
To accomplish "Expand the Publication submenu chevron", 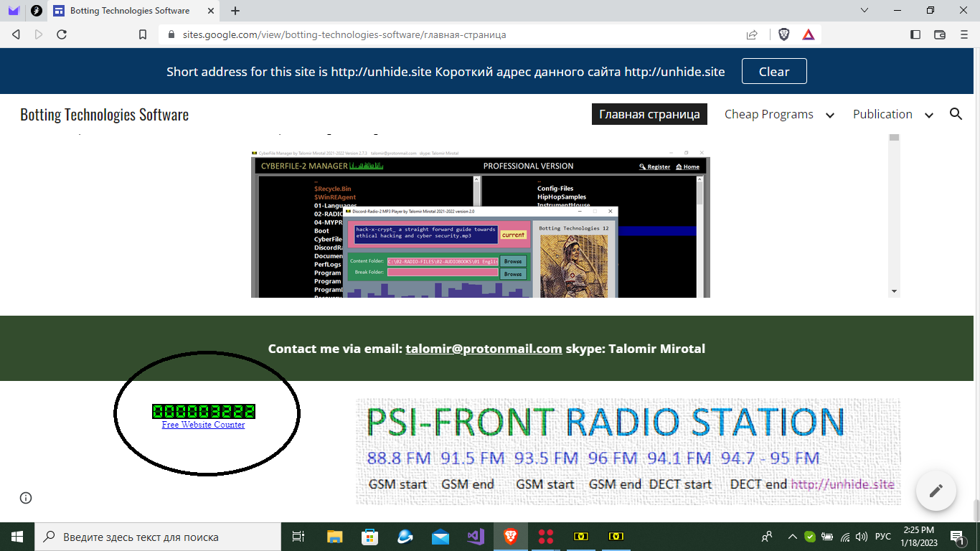I will pyautogui.click(x=929, y=115).
